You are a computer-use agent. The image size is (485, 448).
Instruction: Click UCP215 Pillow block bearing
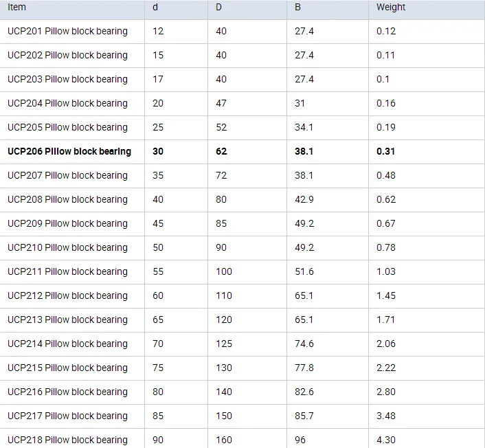pos(67,368)
